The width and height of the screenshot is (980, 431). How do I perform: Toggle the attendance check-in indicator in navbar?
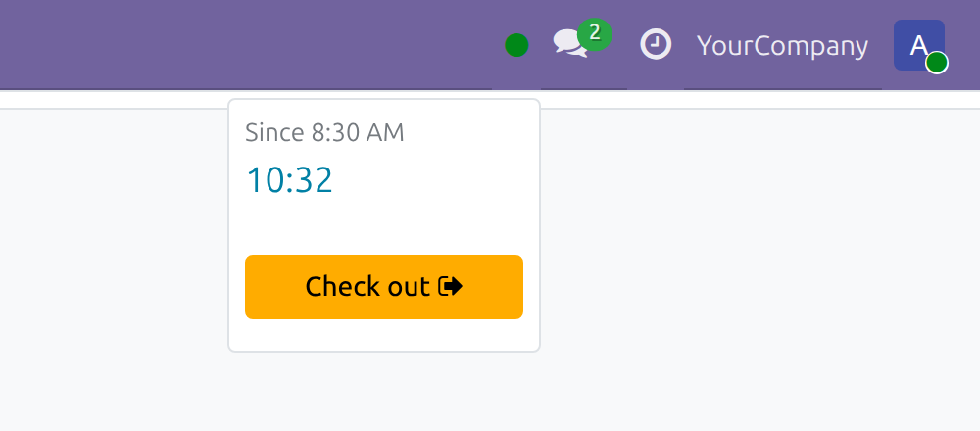516,46
